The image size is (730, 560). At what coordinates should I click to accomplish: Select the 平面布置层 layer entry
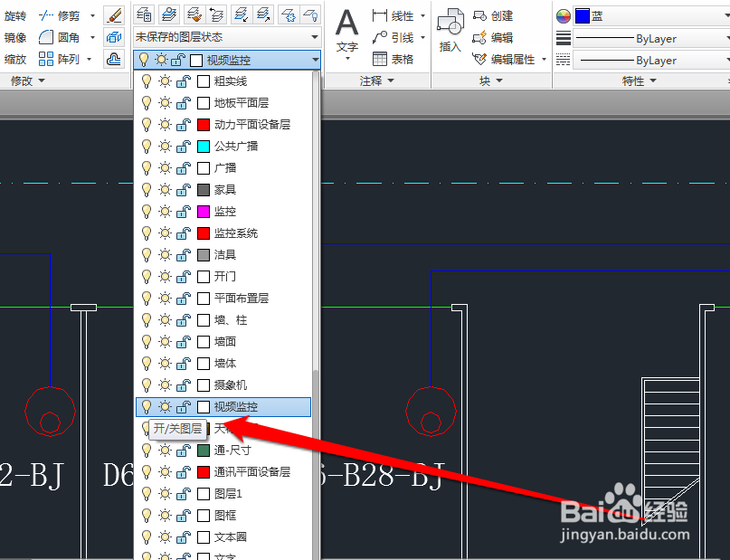click(223, 299)
